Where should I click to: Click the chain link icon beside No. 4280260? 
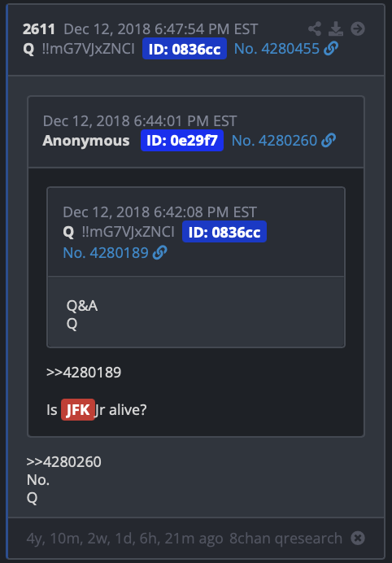(x=329, y=141)
